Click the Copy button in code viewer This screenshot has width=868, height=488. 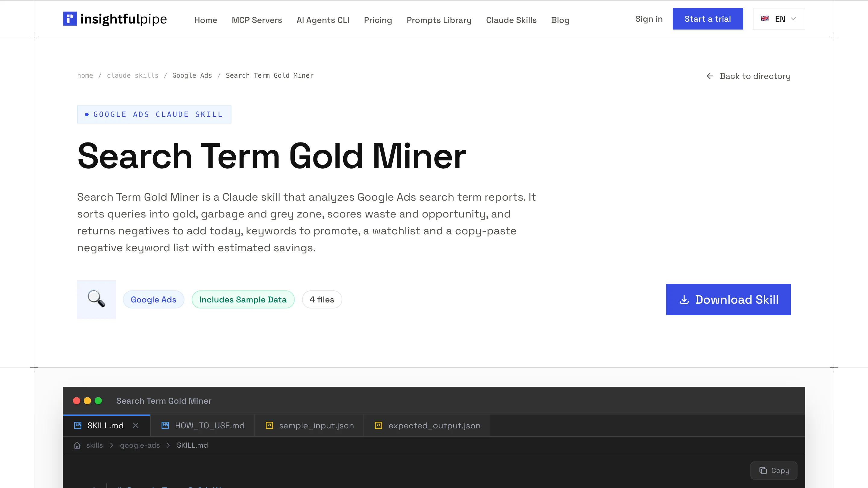click(x=774, y=471)
